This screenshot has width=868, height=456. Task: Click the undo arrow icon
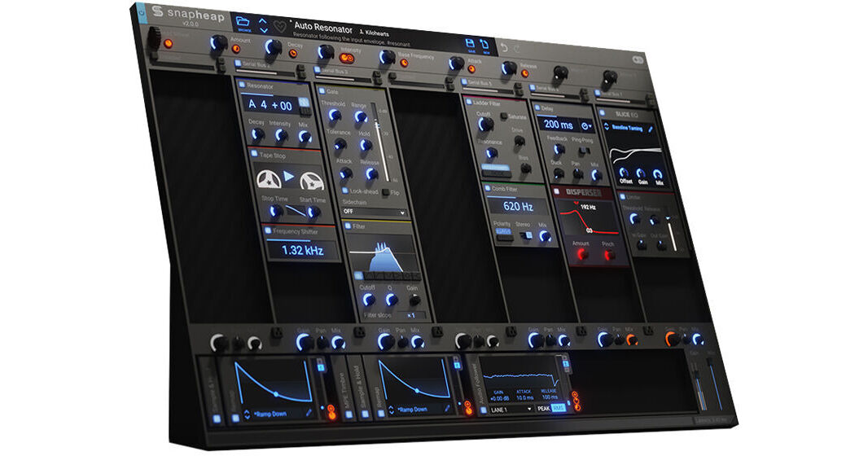(504, 48)
